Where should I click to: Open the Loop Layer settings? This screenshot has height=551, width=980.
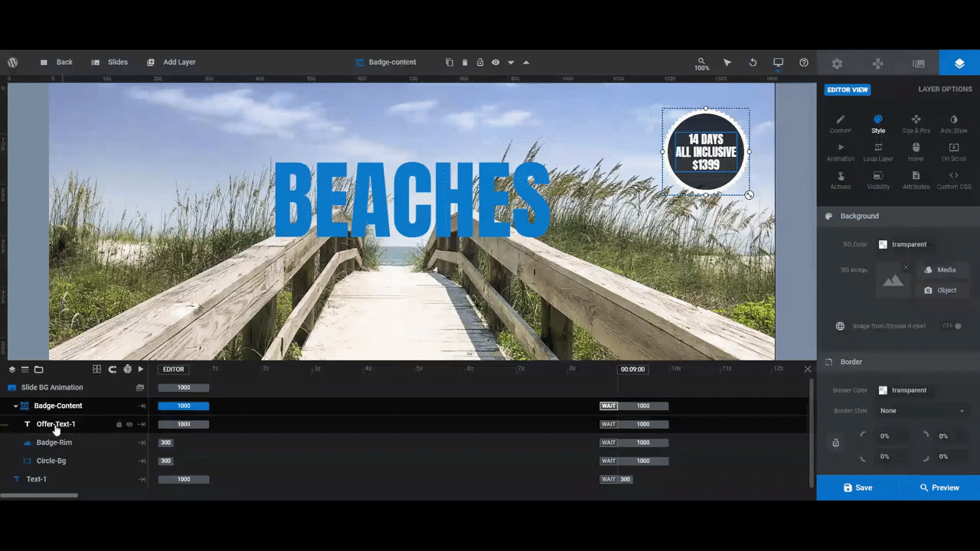[877, 152]
